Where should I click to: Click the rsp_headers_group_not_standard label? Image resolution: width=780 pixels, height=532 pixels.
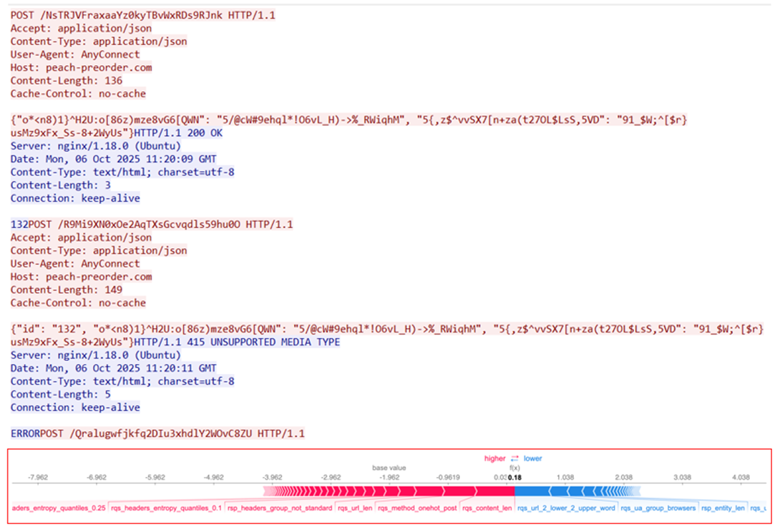(x=280, y=508)
